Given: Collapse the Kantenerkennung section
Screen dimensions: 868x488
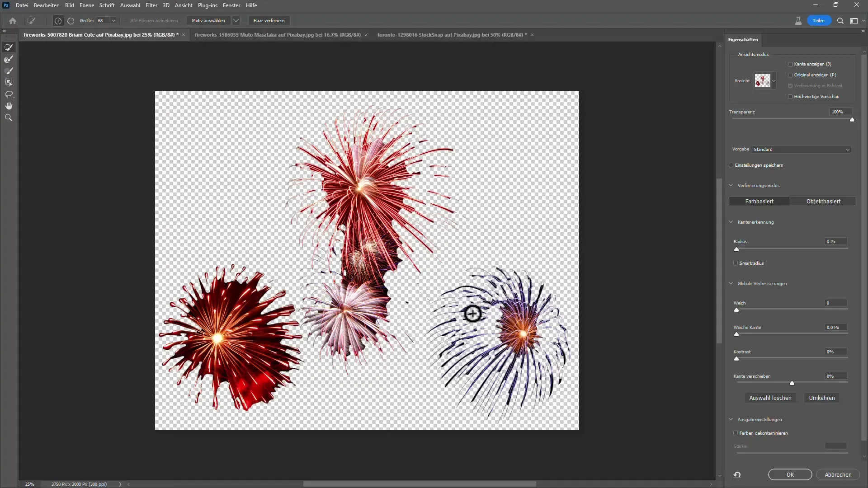Looking at the screenshot, I should coord(731,222).
